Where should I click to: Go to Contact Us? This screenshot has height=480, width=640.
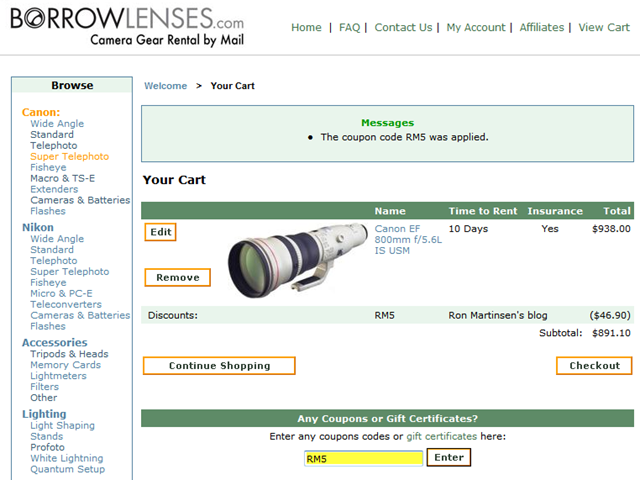point(403,27)
